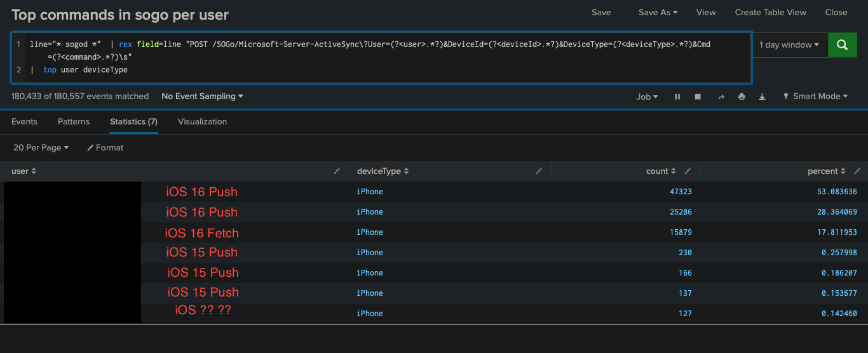Expand the No Event Sampling dropdown
The image size is (868, 353).
point(202,97)
